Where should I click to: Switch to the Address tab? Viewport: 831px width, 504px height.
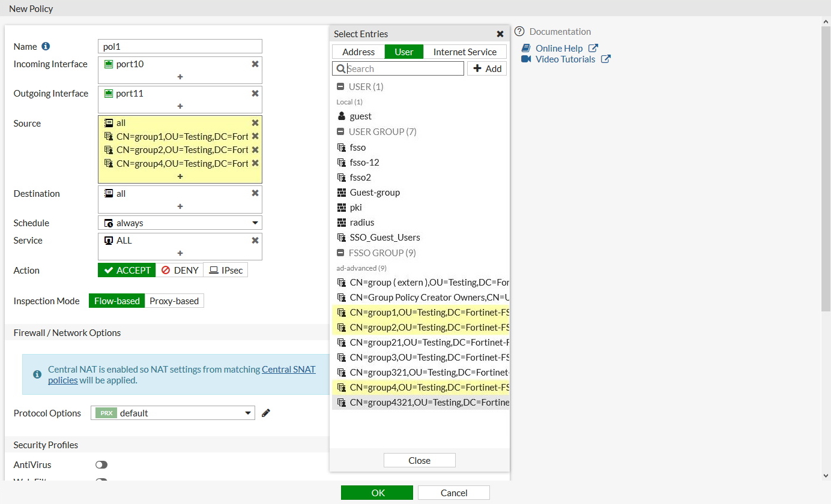point(357,52)
